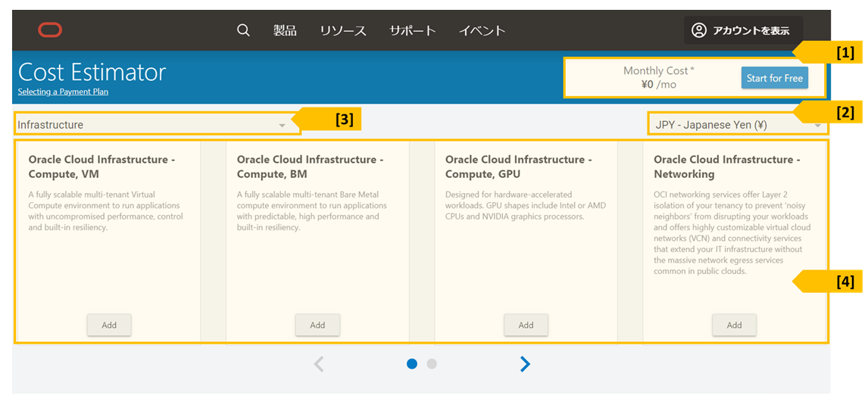This screenshot has height=405, width=868.
Task: Click the Bare Metal compute description text
Action: pyautogui.click(x=311, y=210)
